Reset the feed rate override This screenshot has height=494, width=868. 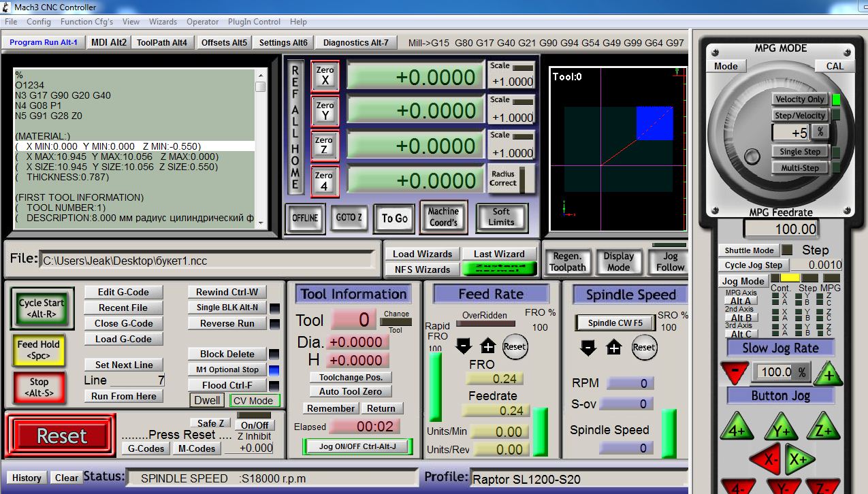click(515, 346)
